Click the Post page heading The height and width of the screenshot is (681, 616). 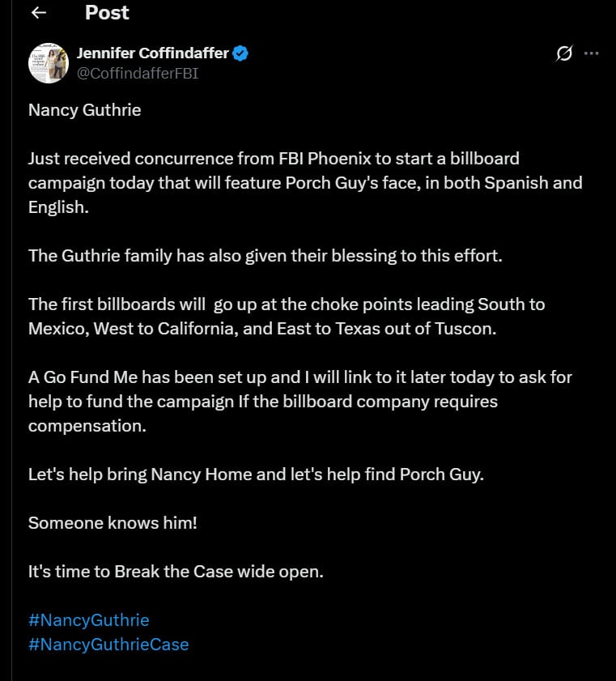point(107,13)
